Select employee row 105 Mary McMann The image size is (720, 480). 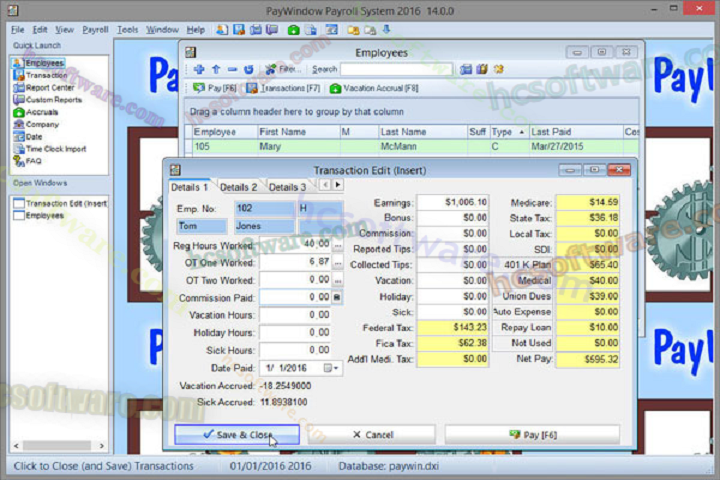pos(411,147)
